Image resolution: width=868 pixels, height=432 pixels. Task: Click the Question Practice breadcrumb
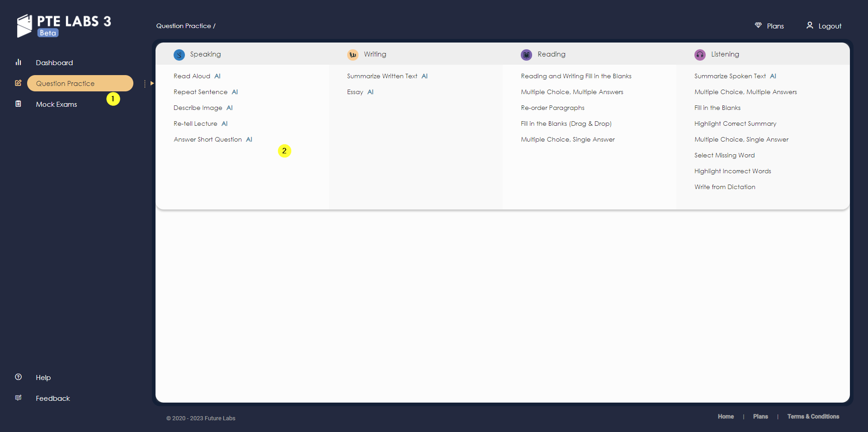click(x=184, y=26)
